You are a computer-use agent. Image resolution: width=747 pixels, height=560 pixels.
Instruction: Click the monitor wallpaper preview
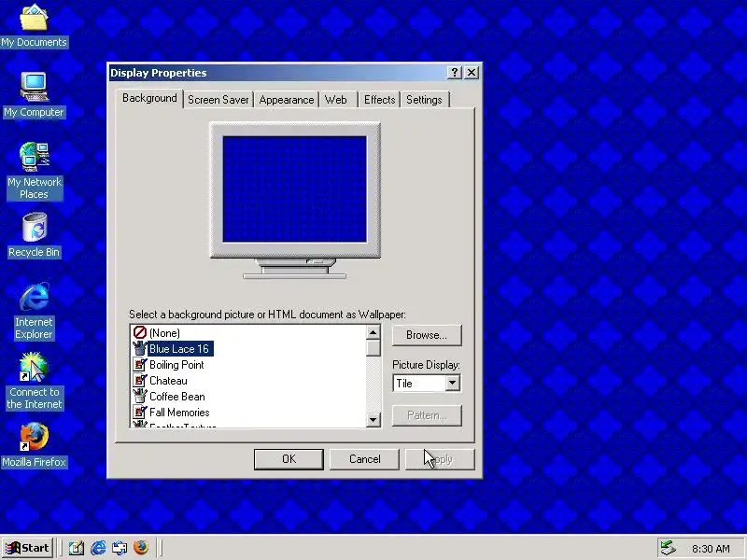tap(295, 189)
